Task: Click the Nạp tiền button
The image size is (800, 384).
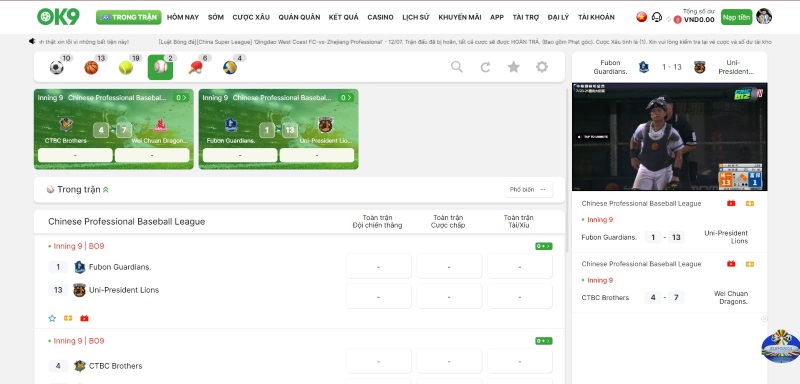Action: click(736, 17)
